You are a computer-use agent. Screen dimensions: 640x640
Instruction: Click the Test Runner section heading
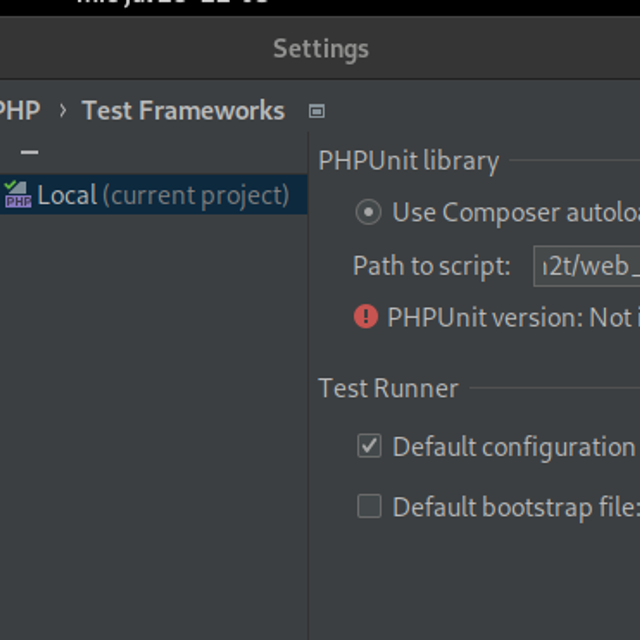click(388, 388)
